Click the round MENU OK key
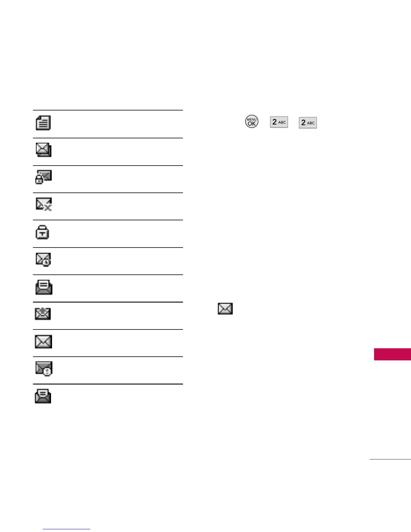Image resolution: width=411 pixels, height=532 pixels. (x=252, y=122)
